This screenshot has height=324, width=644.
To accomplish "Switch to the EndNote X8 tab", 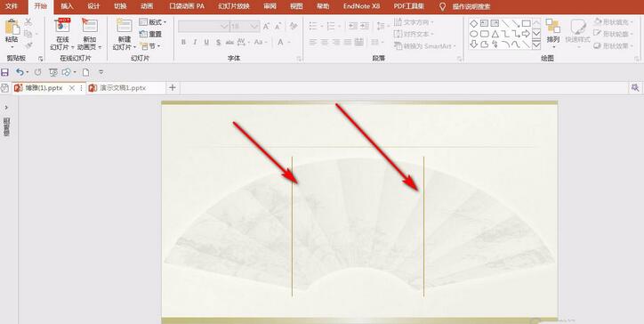I will [361, 6].
